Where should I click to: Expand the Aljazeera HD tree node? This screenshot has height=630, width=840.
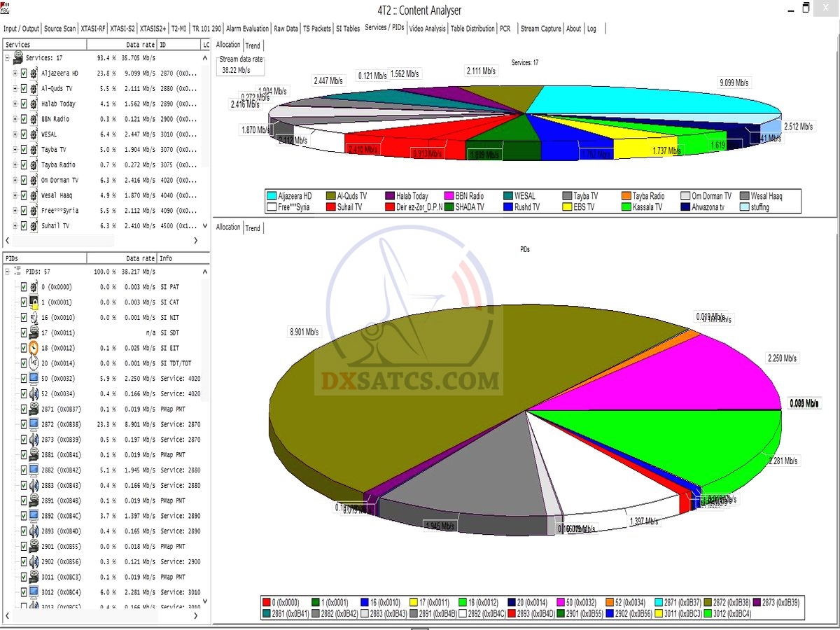pos(15,73)
